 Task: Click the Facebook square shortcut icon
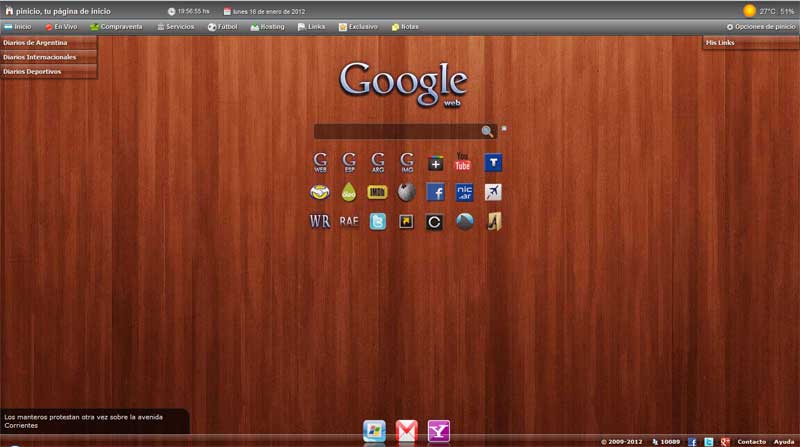coord(436,192)
